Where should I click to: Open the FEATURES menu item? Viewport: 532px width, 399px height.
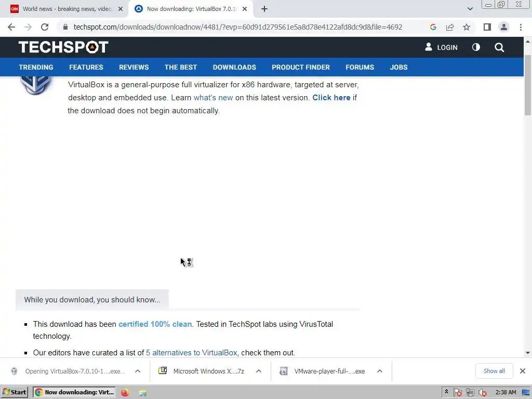tap(86, 67)
